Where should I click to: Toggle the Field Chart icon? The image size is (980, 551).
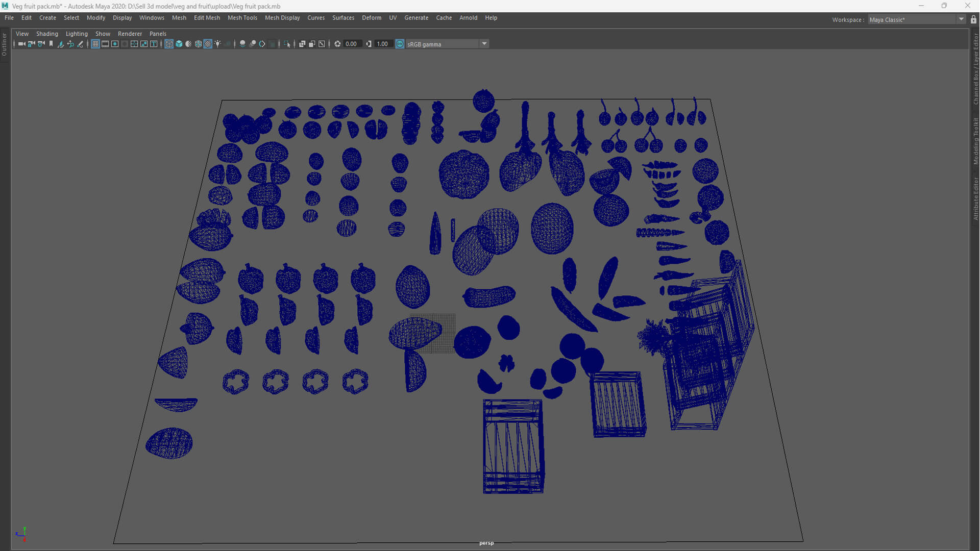(134, 44)
